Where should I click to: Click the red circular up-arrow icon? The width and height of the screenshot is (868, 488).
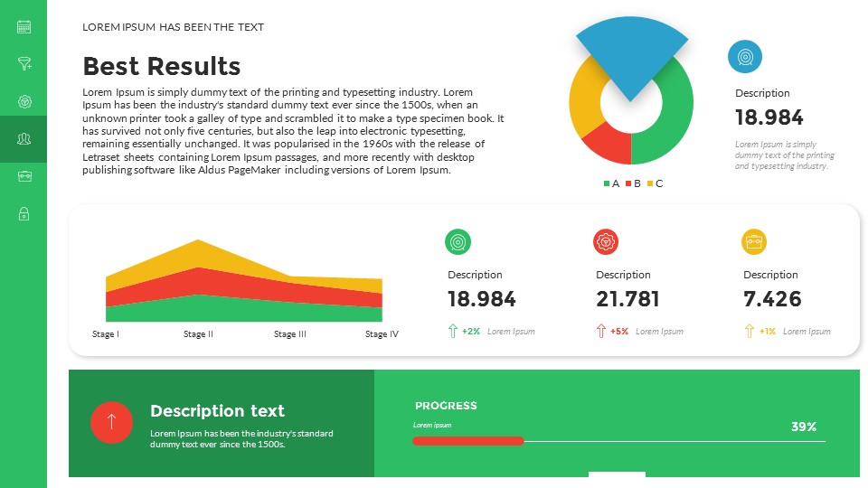coord(111,421)
